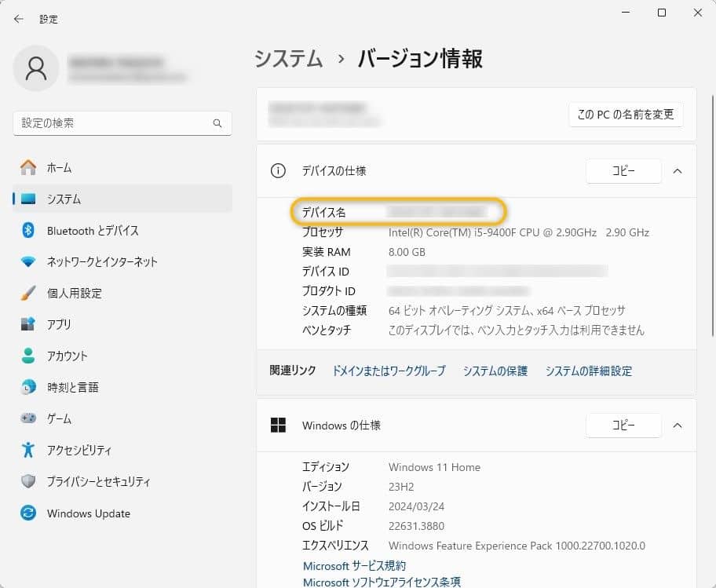716x588 pixels.
Task: Open システムの詳細設定 link
Action: tap(589, 371)
